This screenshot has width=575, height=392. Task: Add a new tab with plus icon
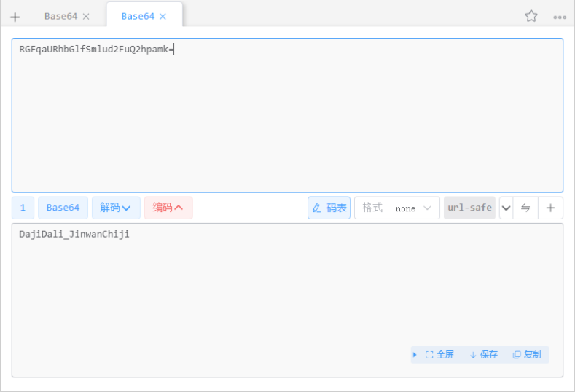coord(15,17)
